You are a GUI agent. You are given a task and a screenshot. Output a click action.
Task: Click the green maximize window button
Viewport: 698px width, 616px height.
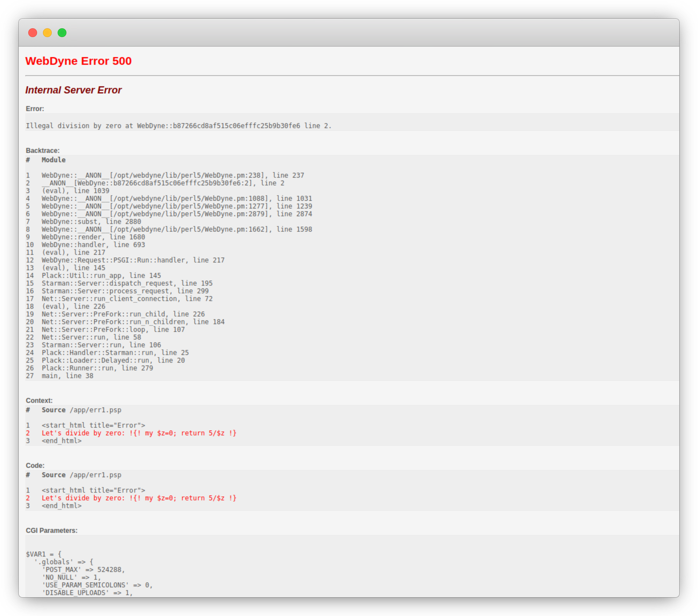[x=62, y=33]
